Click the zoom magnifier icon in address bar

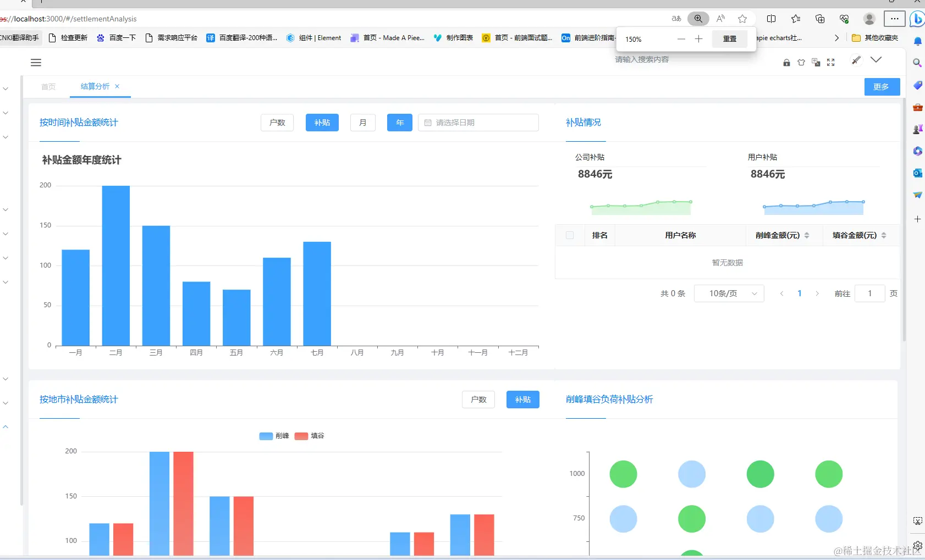[698, 19]
